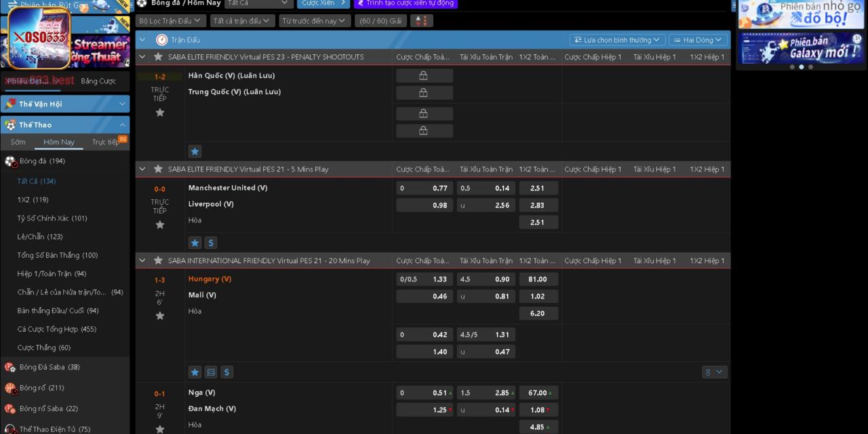Screen dimensions: 868x434
Task: Click the Bóng rổ basketball icon
Action: tap(10, 389)
